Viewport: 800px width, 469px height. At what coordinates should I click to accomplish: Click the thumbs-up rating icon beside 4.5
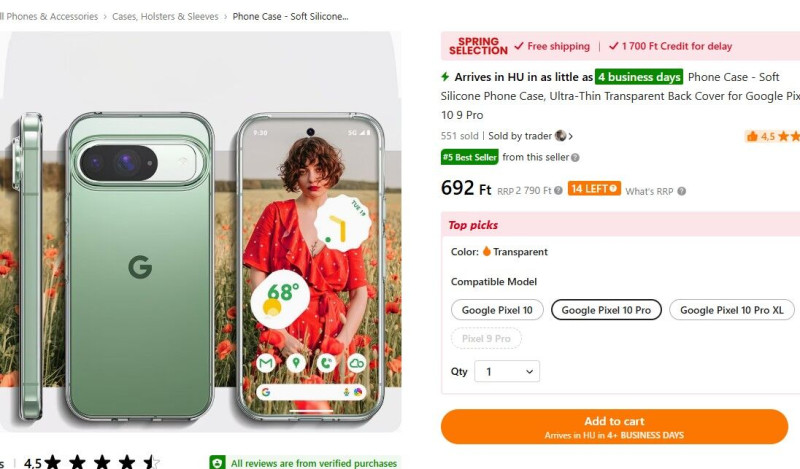point(752,136)
